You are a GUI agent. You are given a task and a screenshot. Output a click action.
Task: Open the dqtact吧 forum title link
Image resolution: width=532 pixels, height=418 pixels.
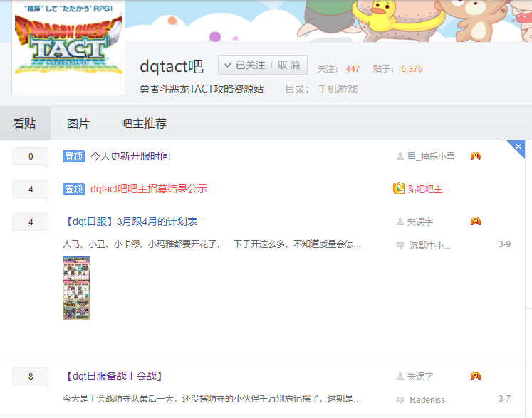(x=172, y=66)
